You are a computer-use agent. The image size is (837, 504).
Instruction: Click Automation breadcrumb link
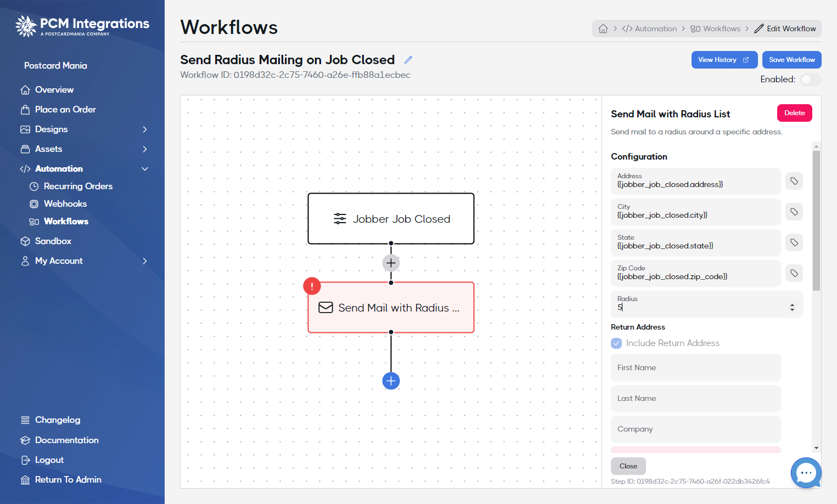point(649,29)
